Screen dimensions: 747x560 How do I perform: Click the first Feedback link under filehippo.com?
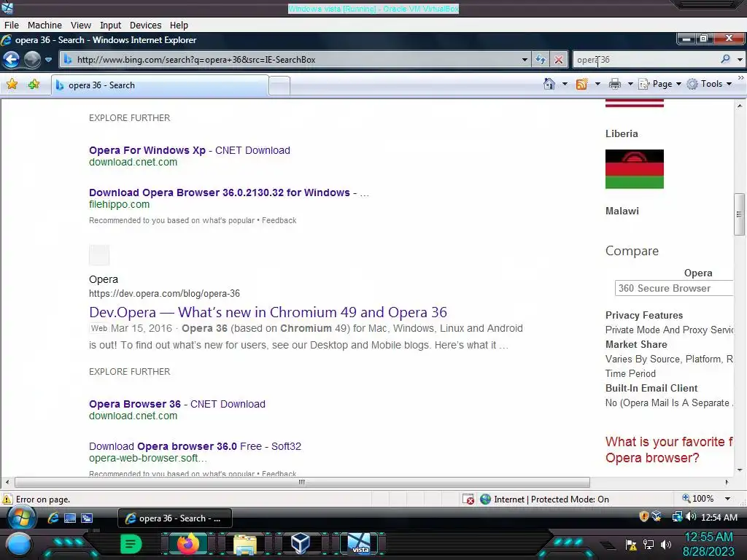click(279, 220)
